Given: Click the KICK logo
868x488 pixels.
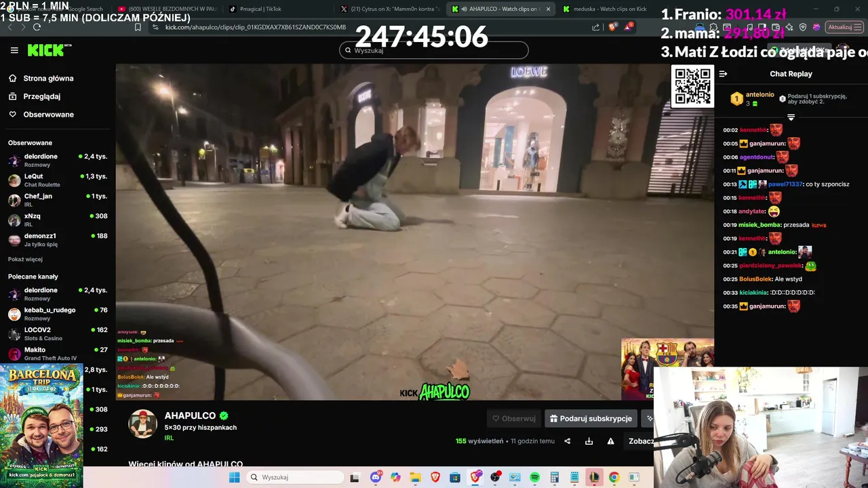Looking at the screenshot, I should (49, 50).
